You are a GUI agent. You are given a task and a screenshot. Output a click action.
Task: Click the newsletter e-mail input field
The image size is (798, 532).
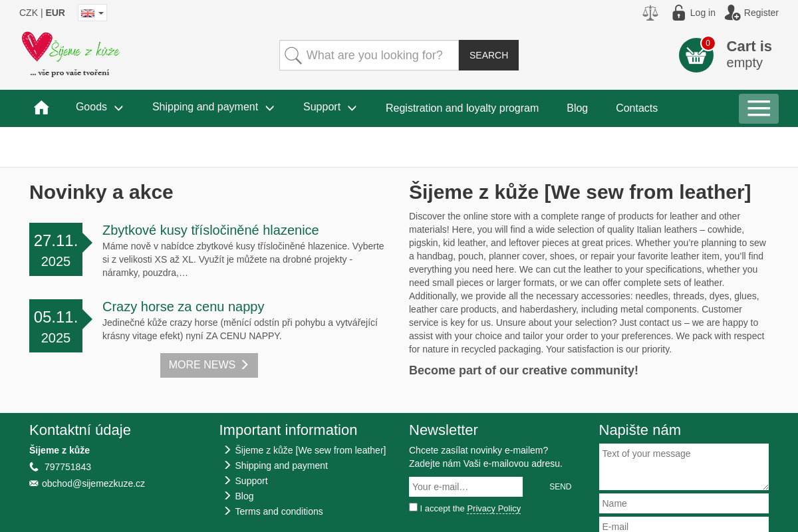tap(465, 487)
